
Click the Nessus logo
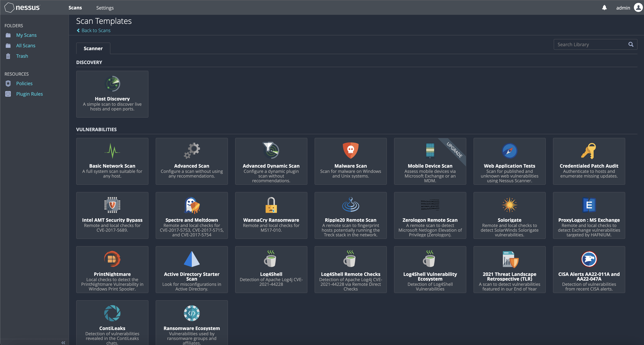pos(22,8)
